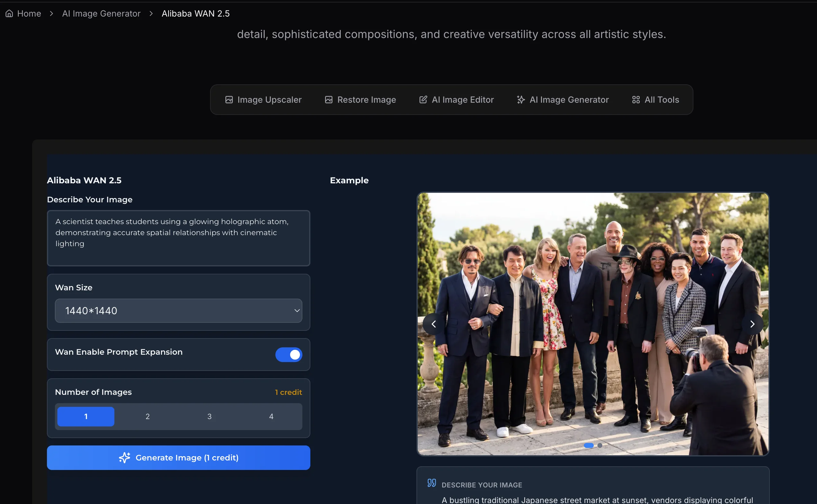817x504 pixels.
Task: Click the AI Image Generator sparkle icon
Action: pyautogui.click(x=520, y=100)
